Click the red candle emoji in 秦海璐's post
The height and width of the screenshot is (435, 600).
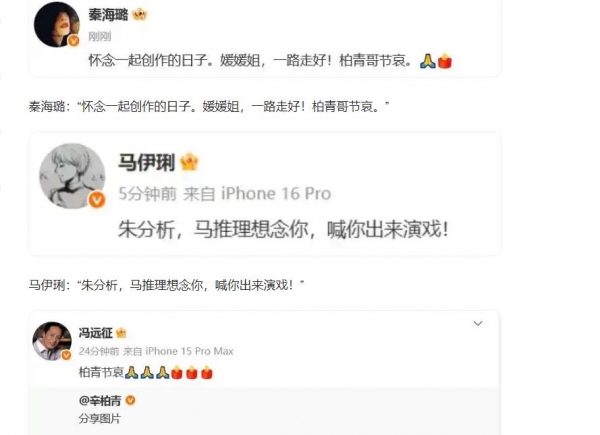tap(445, 61)
